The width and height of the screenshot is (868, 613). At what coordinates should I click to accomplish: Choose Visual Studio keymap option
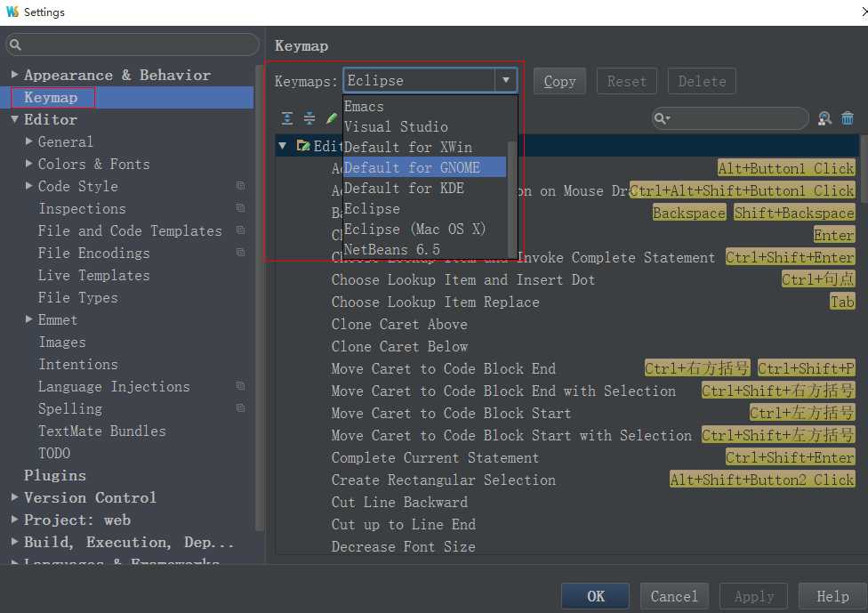(x=424, y=126)
